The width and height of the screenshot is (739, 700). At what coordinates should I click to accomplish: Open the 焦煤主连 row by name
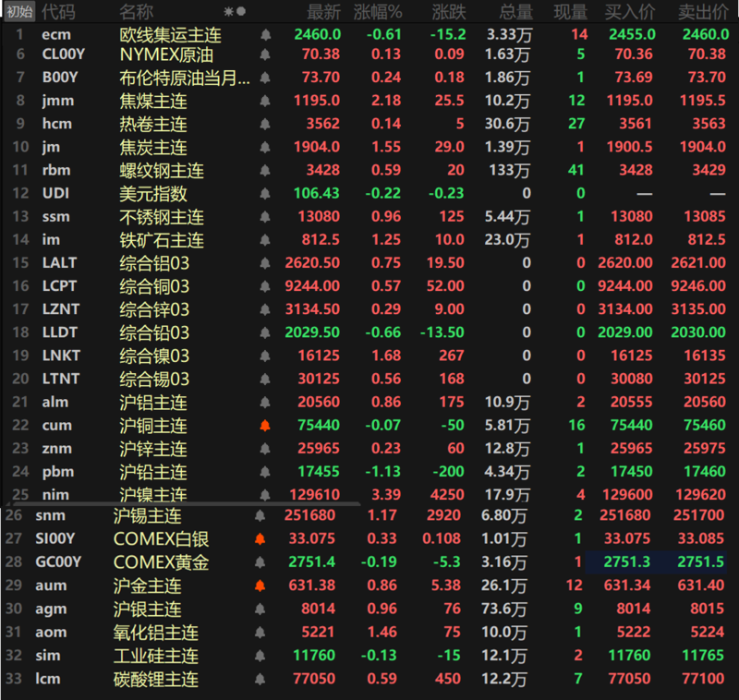(x=153, y=101)
